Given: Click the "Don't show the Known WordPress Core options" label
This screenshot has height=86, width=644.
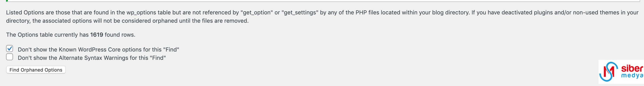Looking at the screenshot, I should (x=99, y=50).
